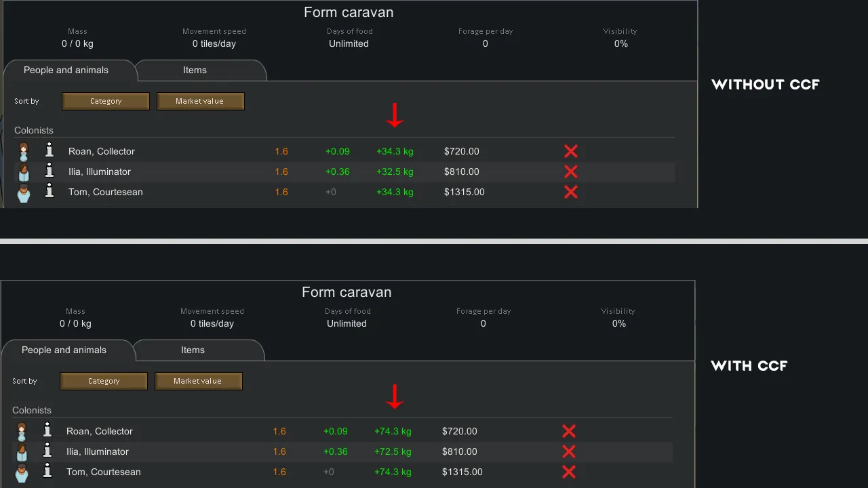Toggle Roan's red X in top panel
The image size is (868, 488).
(x=571, y=151)
